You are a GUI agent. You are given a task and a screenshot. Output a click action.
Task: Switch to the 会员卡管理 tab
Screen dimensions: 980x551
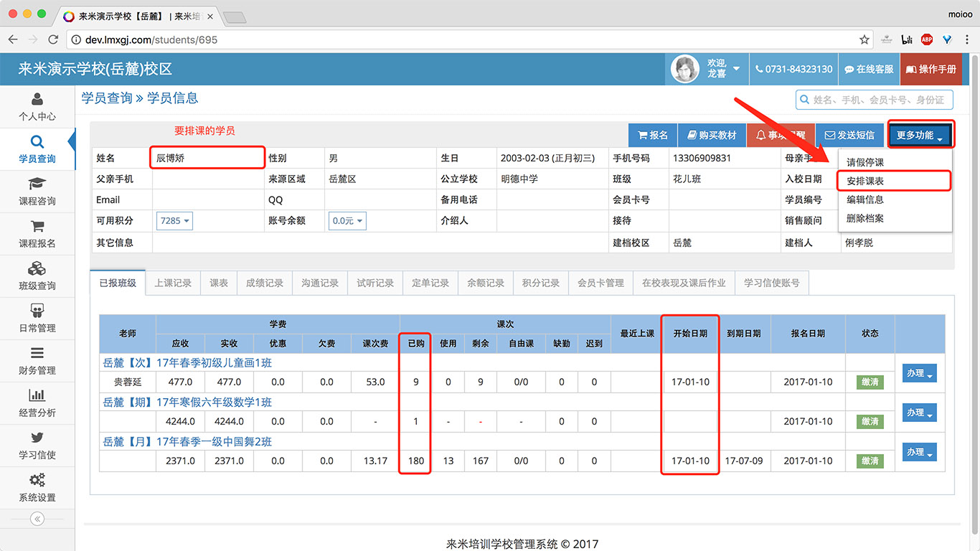(x=600, y=283)
